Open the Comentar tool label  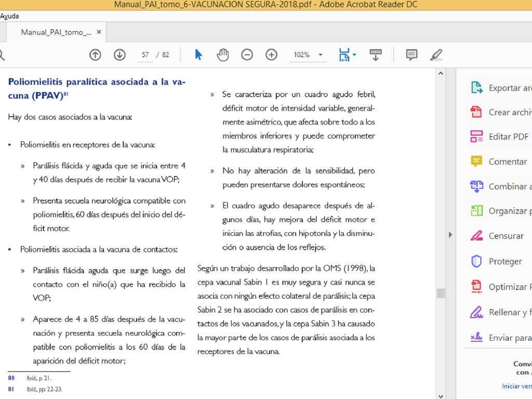click(x=508, y=162)
